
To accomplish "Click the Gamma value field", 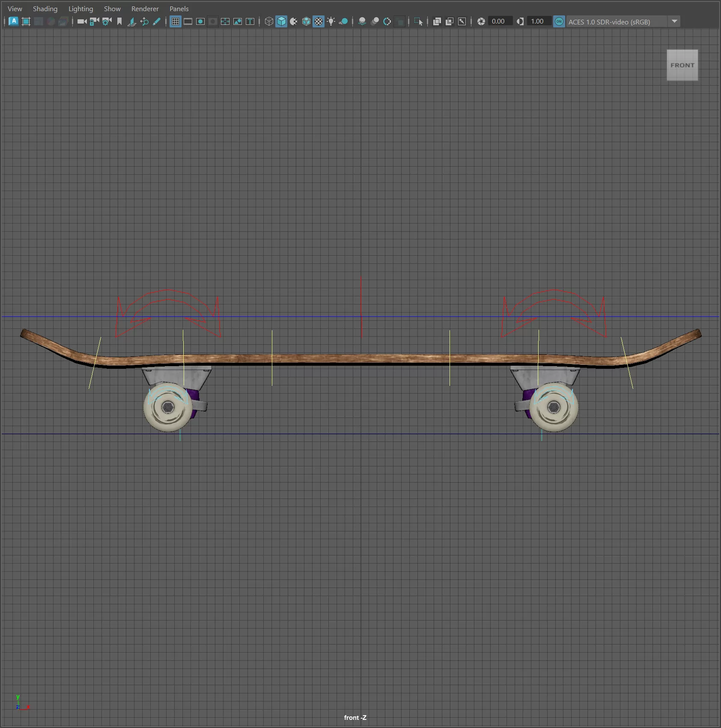I will pos(538,21).
